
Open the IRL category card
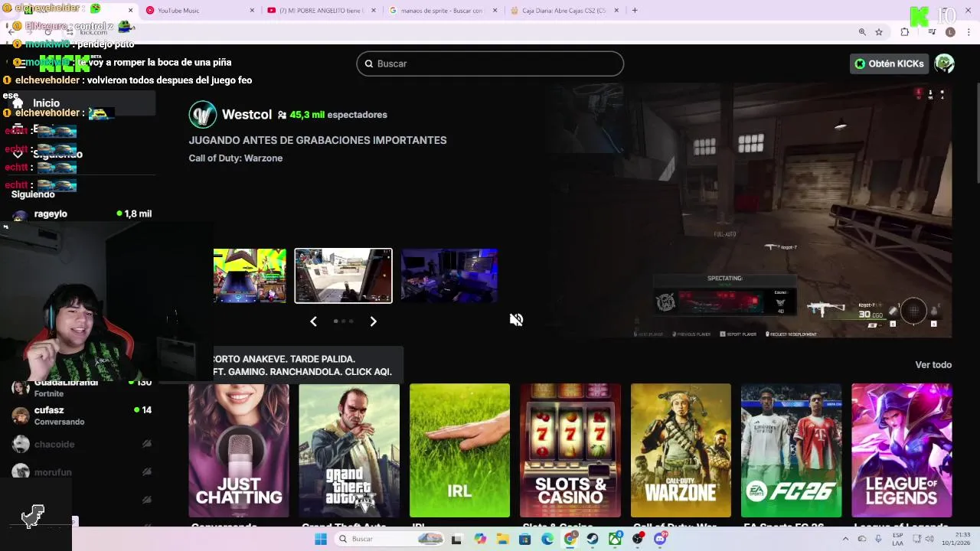459,451
